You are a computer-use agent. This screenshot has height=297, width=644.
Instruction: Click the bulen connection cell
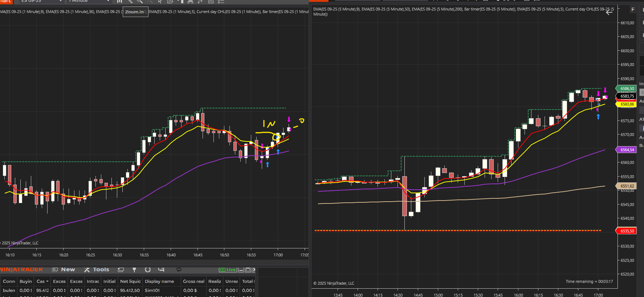click(x=9, y=290)
